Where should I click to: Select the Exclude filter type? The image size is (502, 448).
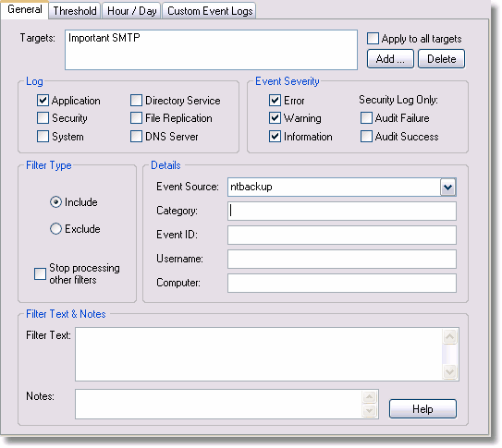(55, 229)
